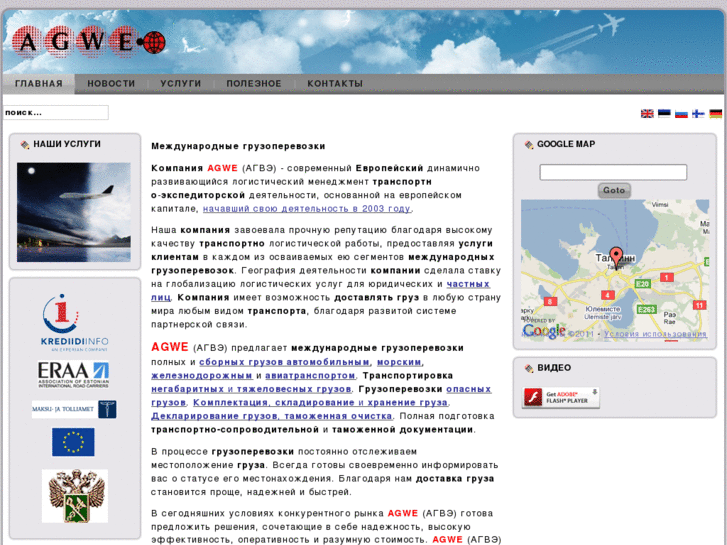Click the icon beside ВИДЕО heading

coord(529,368)
